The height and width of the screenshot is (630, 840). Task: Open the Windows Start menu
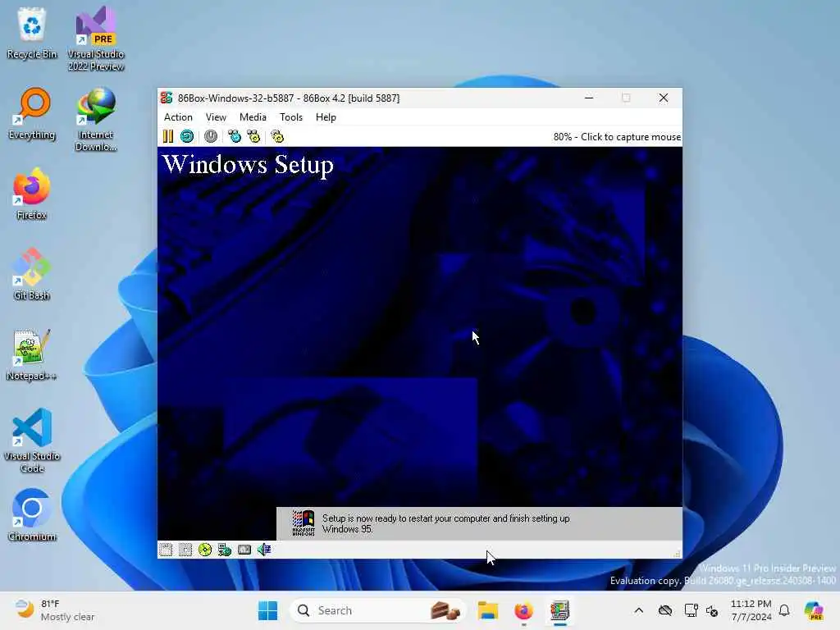tap(268, 610)
